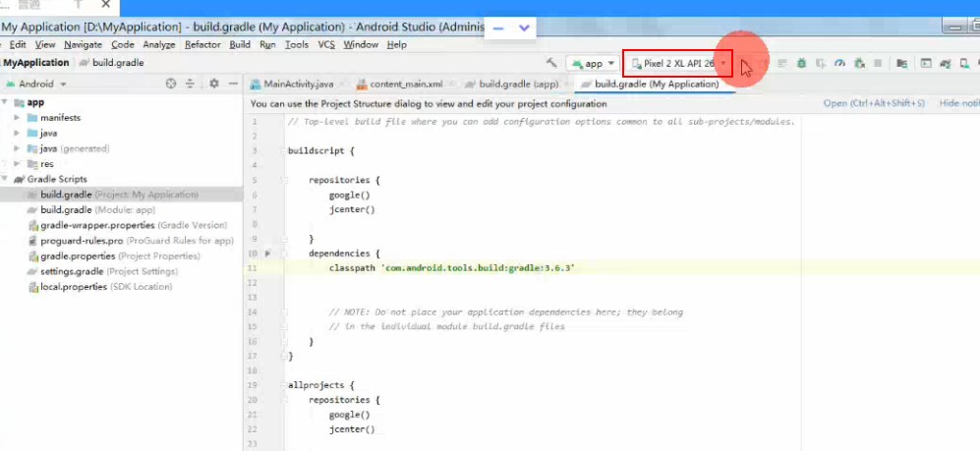
Task: Expand the java (generated) folder arrow
Action: click(18, 148)
